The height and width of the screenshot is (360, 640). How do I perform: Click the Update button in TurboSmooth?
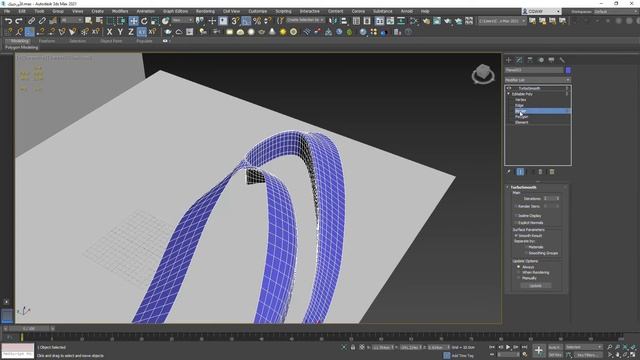pos(535,286)
